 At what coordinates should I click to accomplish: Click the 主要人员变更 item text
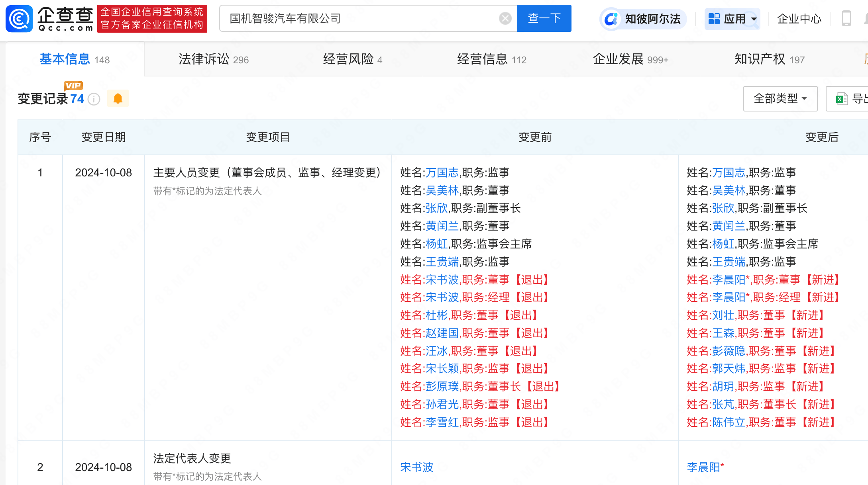coord(269,172)
